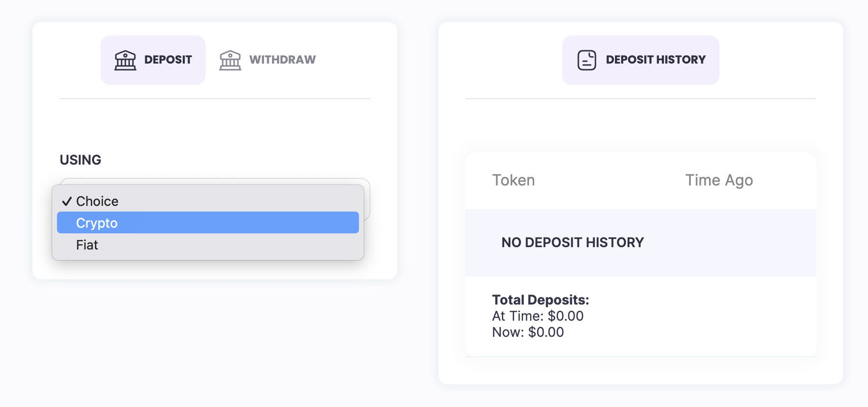Select Crypto from the dropdown list

(x=97, y=223)
